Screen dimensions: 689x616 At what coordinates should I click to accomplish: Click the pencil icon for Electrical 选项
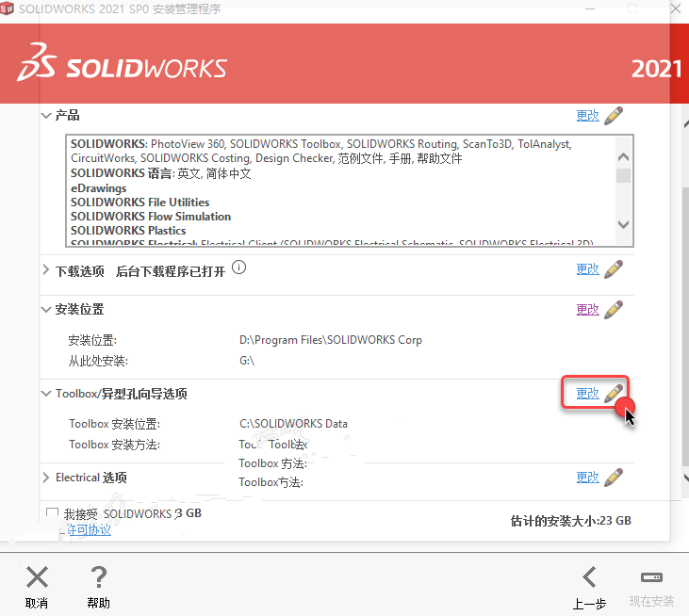point(614,478)
